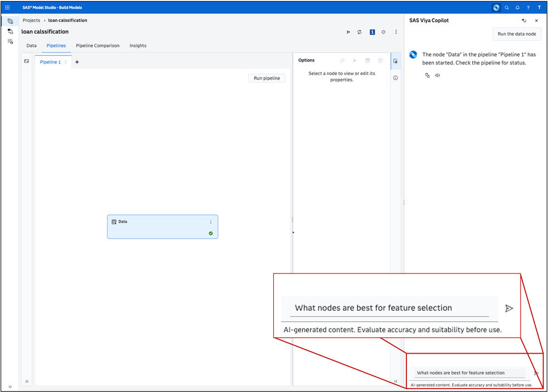Collapse the Options pane with bottom chevrons

tap(396, 381)
